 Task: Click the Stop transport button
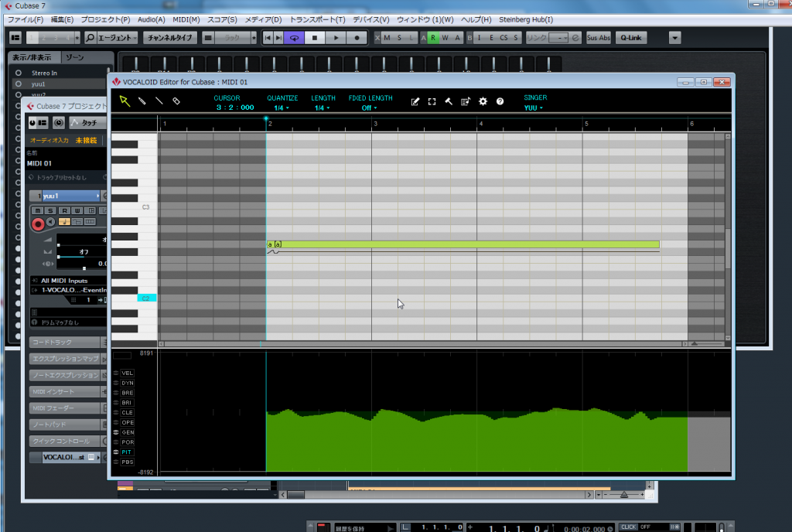(x=315, y=38)
